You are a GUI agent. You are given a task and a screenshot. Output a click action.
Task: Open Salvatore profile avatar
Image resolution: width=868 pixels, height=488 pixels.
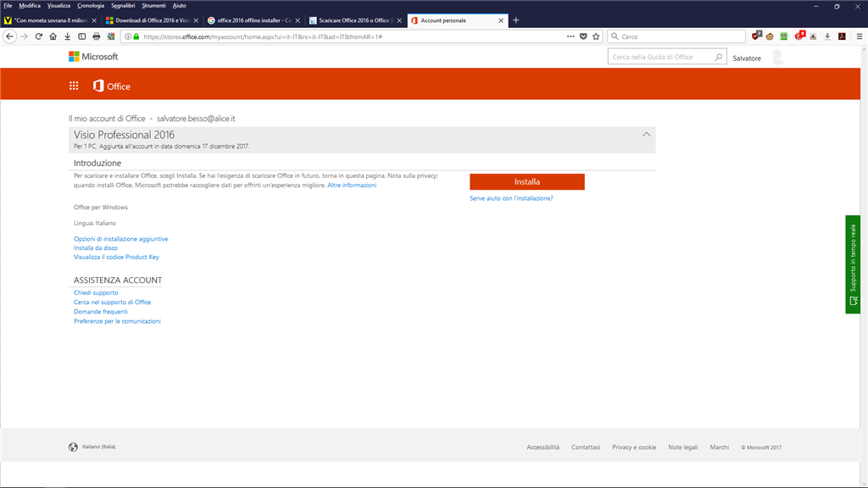(x=778, y=57)
